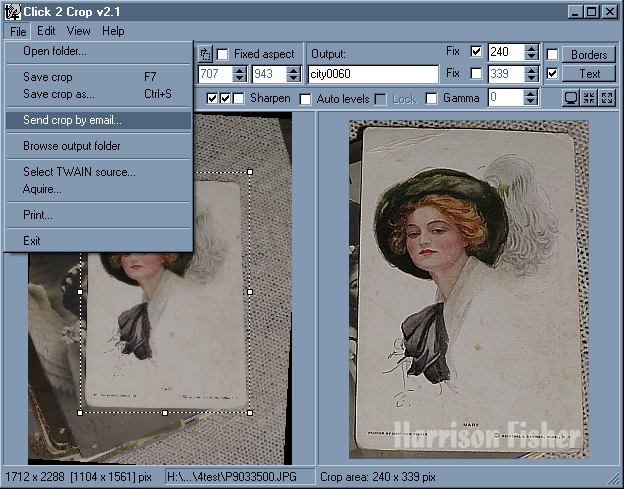Uncheck the checkbox next to Text button

(x=552, y=73)
